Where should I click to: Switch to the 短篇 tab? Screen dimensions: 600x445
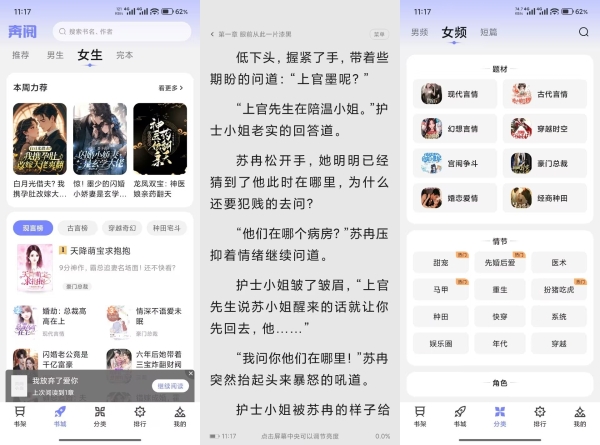click(489, 32)
